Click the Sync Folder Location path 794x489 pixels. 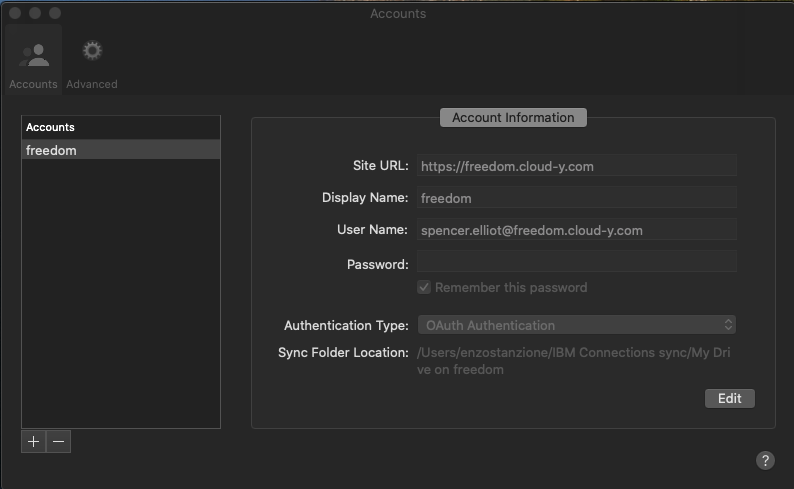click(575, 361)
